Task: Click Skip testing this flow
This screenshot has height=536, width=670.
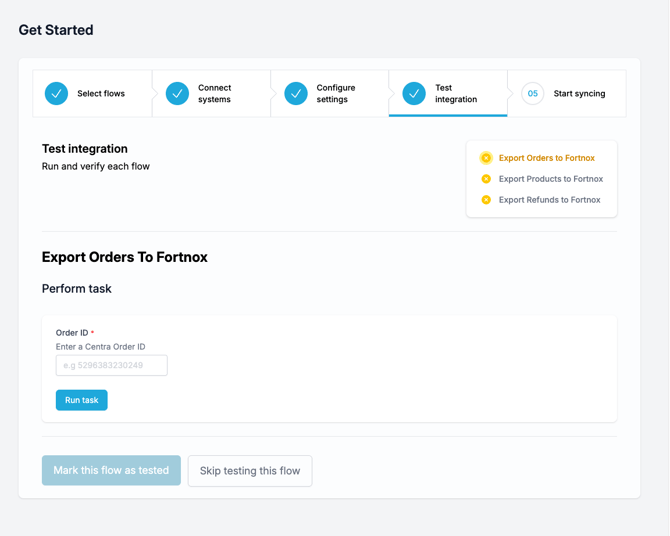Action: (x=250, y=471)
